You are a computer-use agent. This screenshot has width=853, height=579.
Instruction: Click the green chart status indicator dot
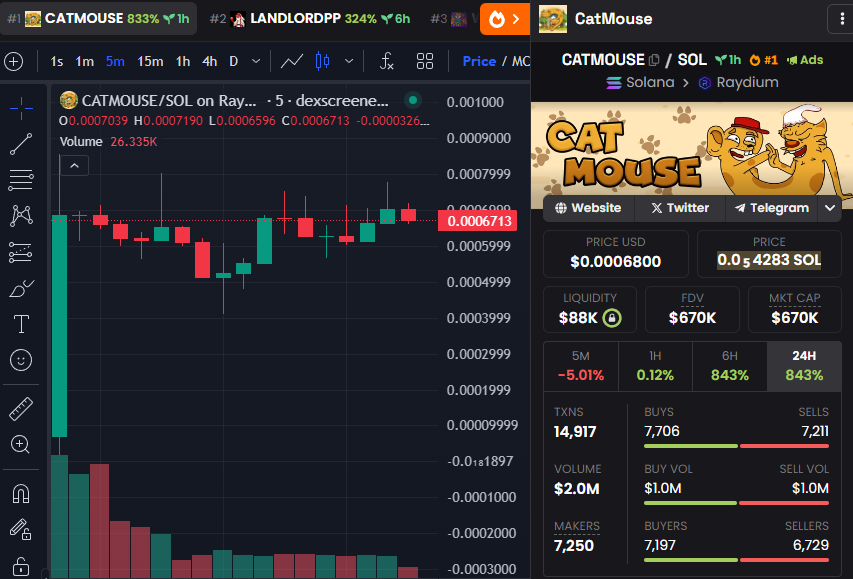(413, 100)
